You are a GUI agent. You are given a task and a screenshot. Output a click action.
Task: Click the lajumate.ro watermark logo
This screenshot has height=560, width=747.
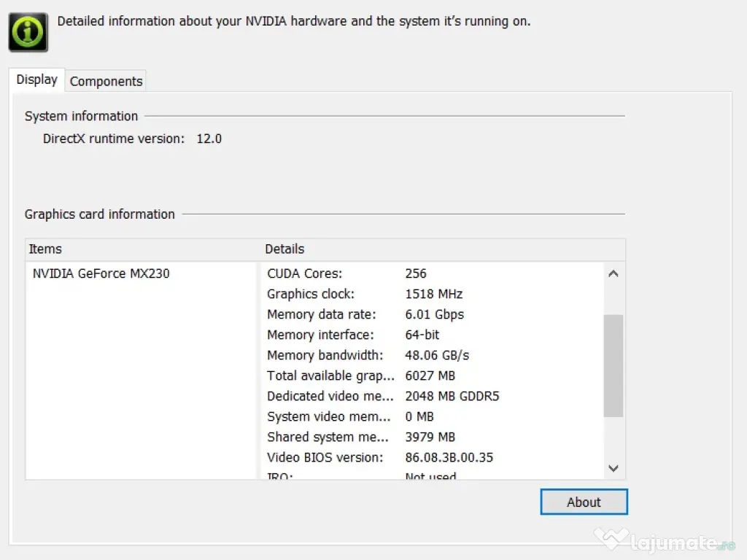[665, 540]
